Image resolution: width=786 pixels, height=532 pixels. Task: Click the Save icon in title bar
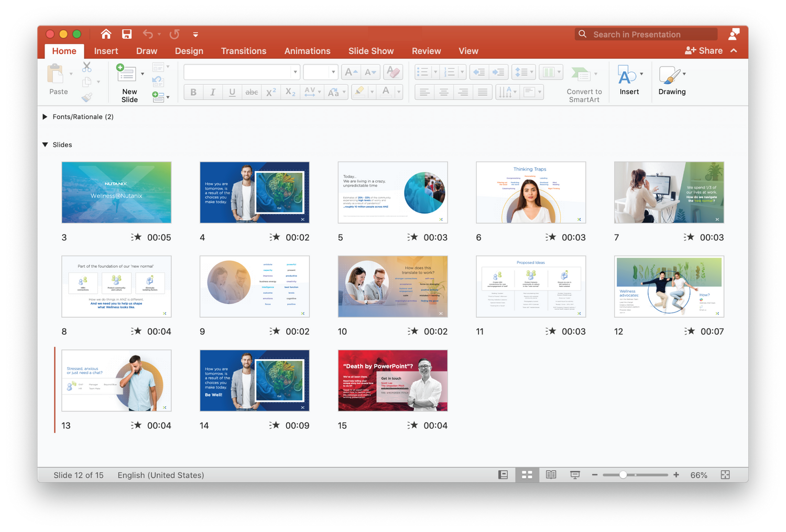click(x=127, y=34)
